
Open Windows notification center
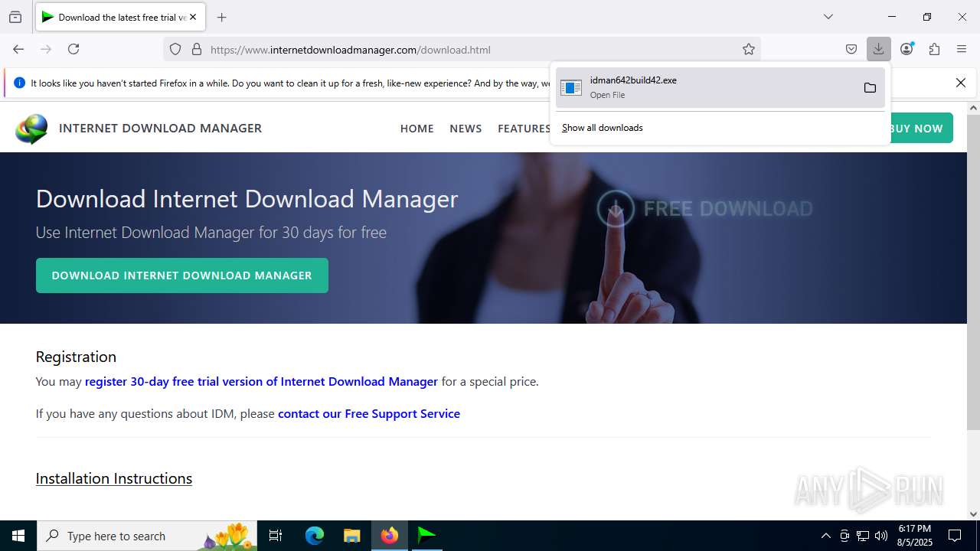pyautogui.click(x=955, y=536)
